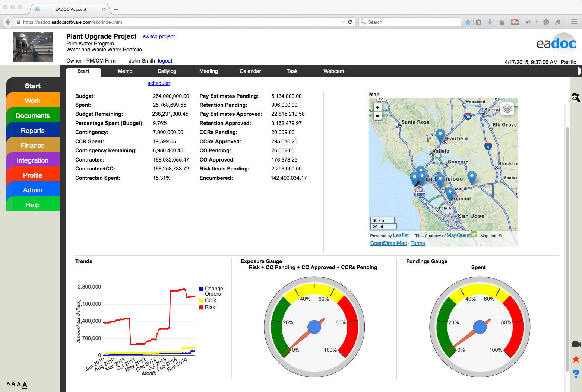Click the eadoc logo
This screenshot has width=582, height=392.
[556, 43]
